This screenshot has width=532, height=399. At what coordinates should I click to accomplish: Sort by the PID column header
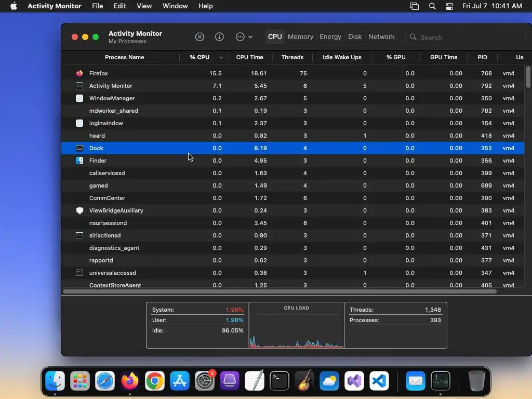coord(482,57)
